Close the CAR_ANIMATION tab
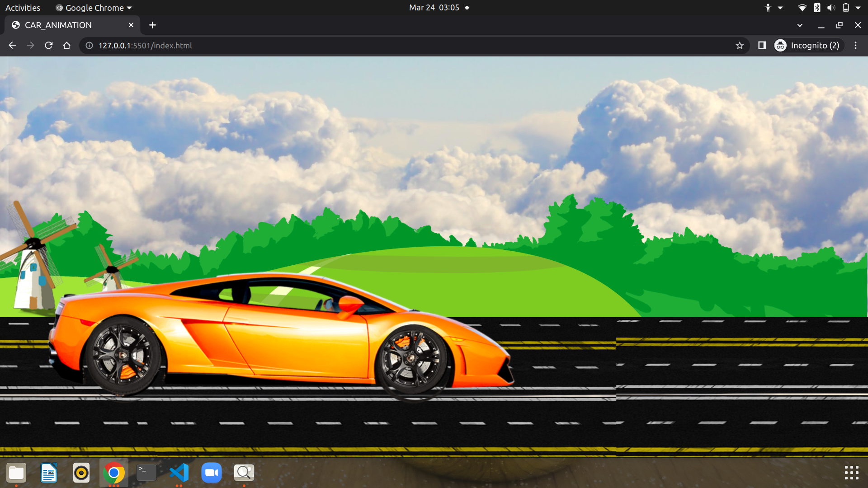Screen dimensions: 868x488 click(131, 25)
